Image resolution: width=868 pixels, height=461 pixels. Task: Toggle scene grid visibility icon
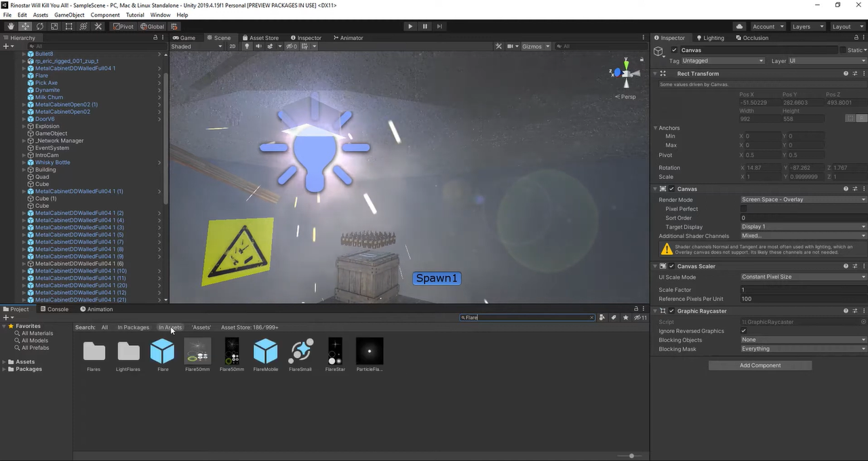305,46
